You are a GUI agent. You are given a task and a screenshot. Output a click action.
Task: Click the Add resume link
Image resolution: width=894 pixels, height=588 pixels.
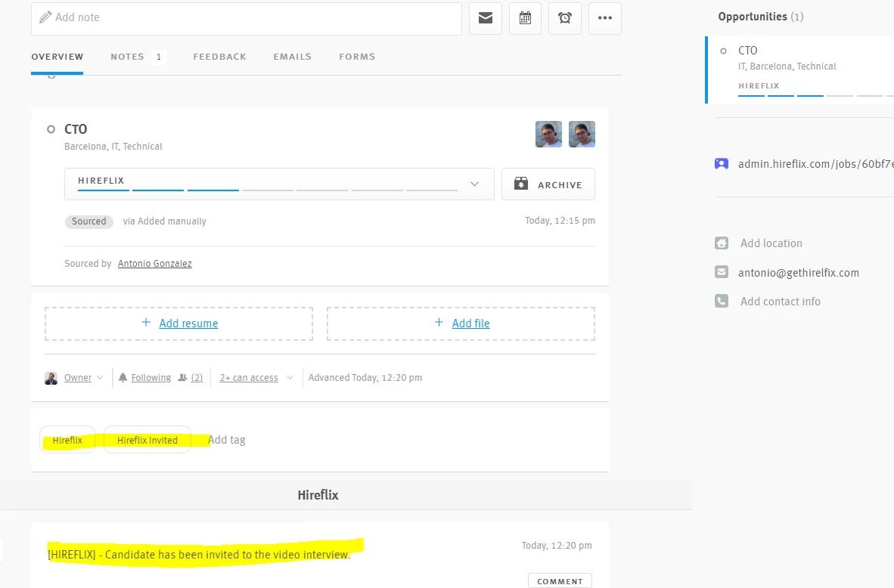pos(188,323)
